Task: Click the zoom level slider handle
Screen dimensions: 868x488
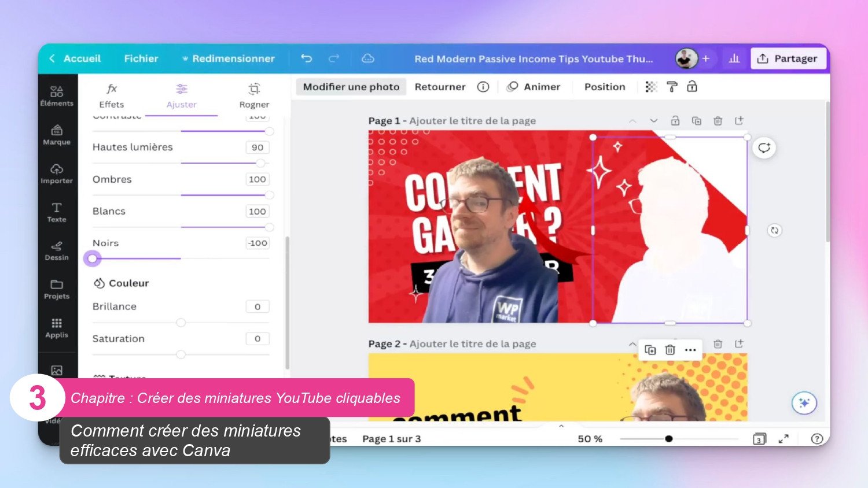Action: [669, 439]
